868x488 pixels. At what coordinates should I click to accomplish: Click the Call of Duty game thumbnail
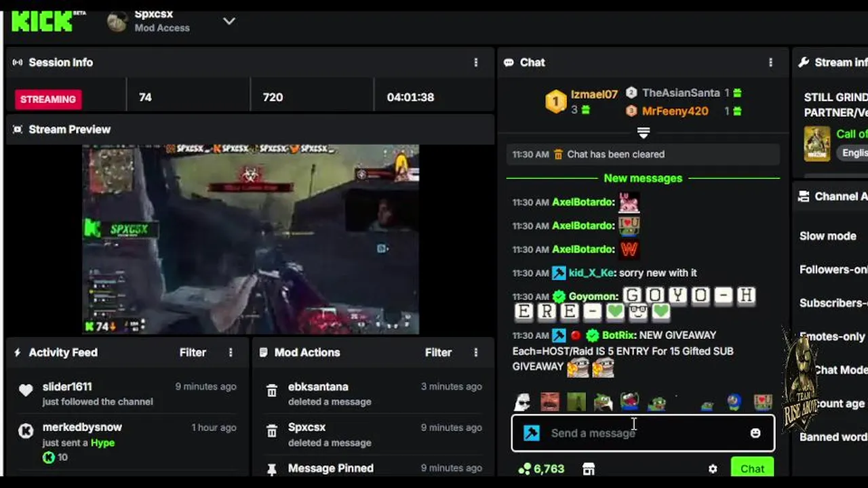[817, 143]
